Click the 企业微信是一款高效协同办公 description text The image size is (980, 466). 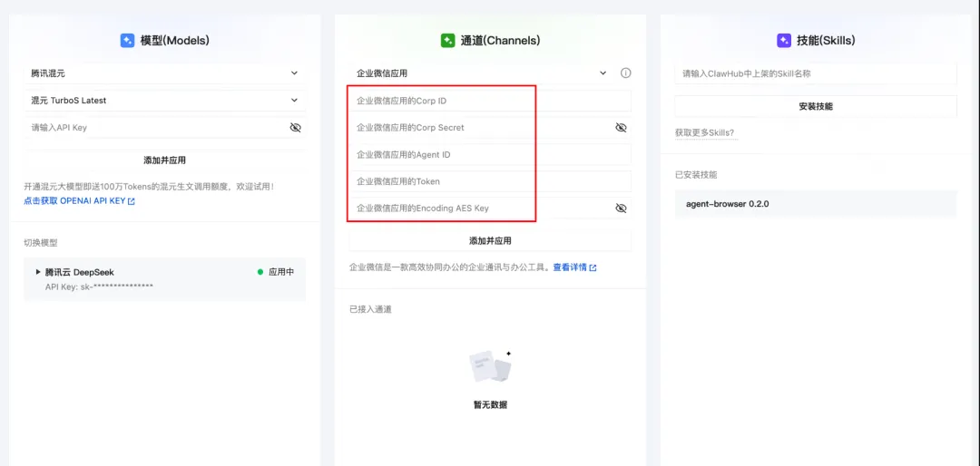450,267
